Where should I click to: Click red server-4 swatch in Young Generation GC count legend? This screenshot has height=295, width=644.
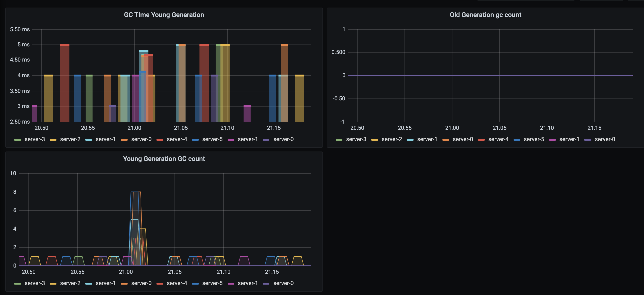point(160,284)
